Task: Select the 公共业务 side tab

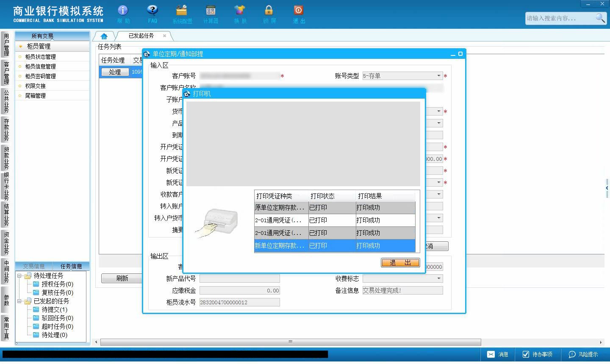Action: point(6,101)
